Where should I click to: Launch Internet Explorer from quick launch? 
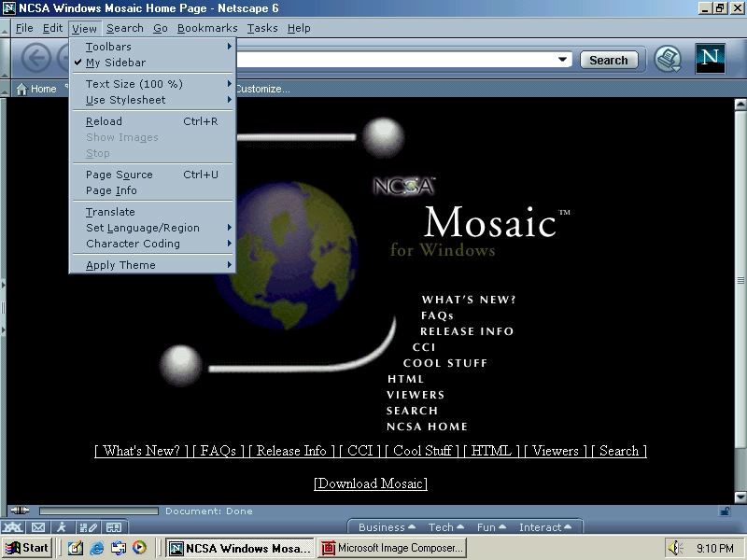pyautogui.click(x=97, y=548)
